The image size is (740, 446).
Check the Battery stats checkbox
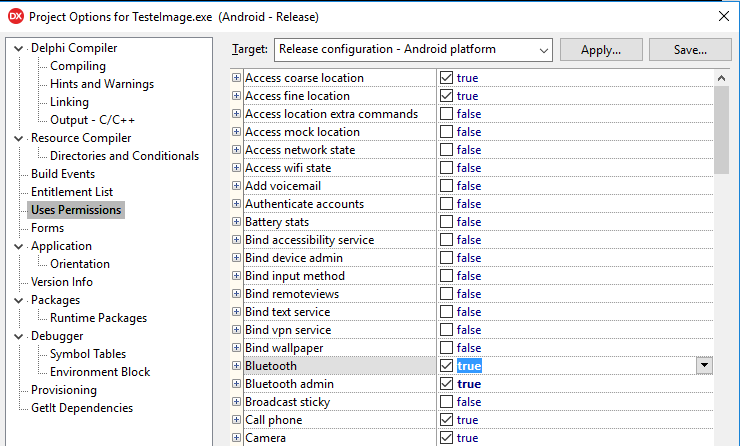click(446, 221)
